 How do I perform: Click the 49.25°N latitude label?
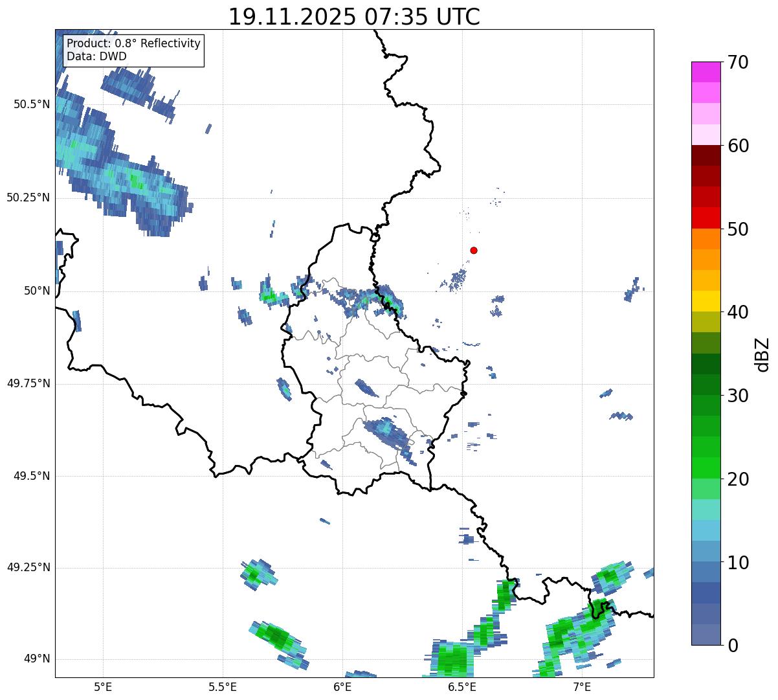pos(28,567)
